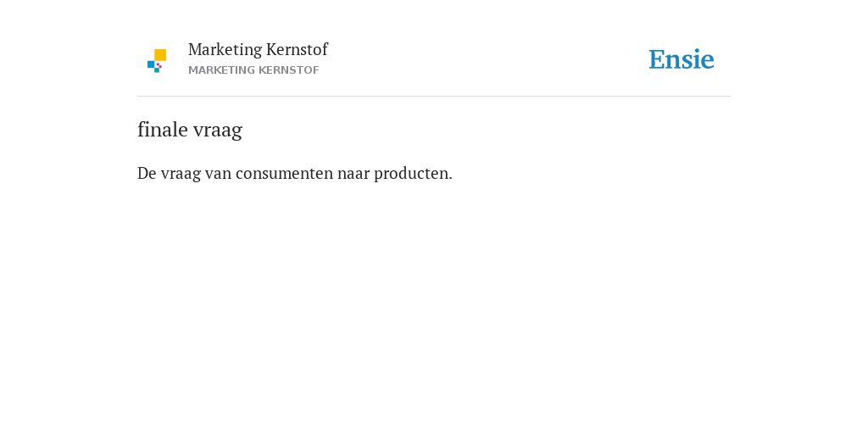Click the word 'consumenten' in the definition
The image size is (868, 434).
(285, 173)
